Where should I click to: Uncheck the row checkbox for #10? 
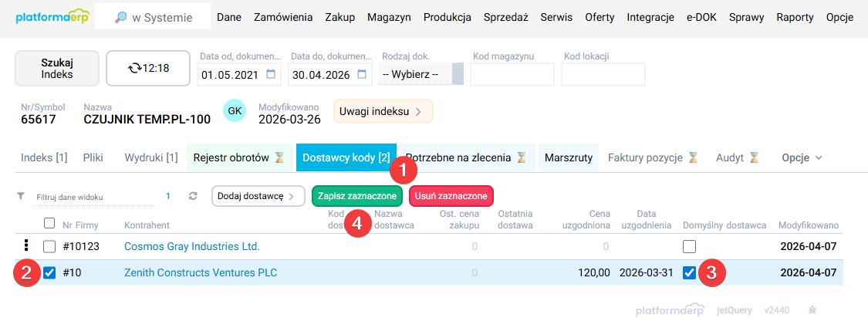point(49,272)
